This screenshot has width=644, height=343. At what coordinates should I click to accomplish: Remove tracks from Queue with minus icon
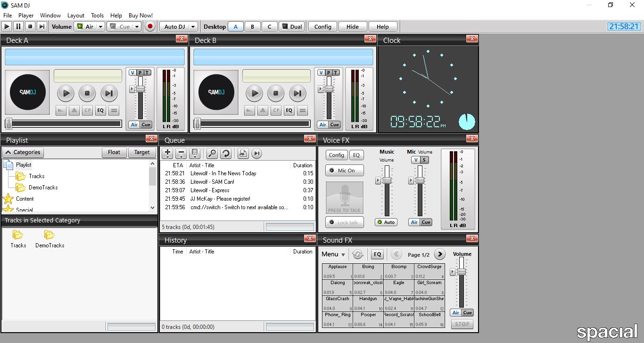coord(181,153)
